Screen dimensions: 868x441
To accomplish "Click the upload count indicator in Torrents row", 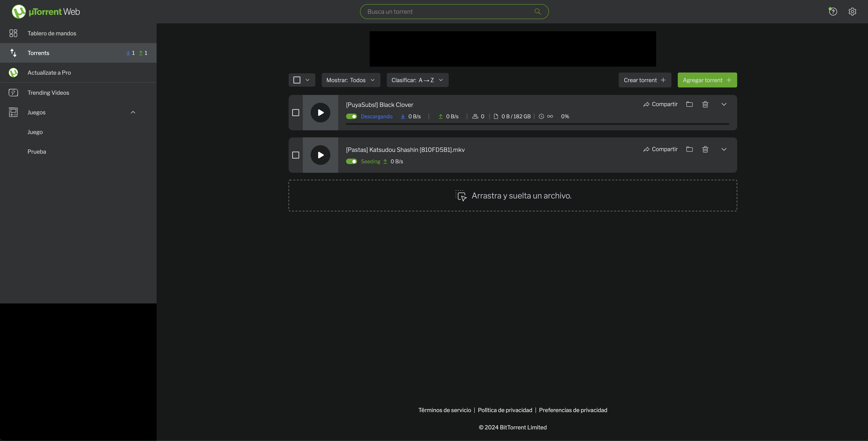I will 143,53.
